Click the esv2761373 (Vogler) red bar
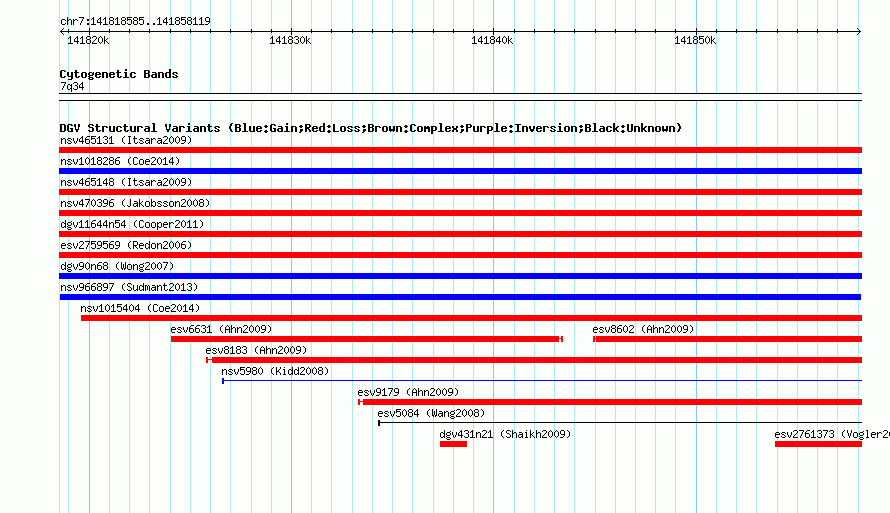This screenshot has width=890, height=513. [x=818, y=444]
